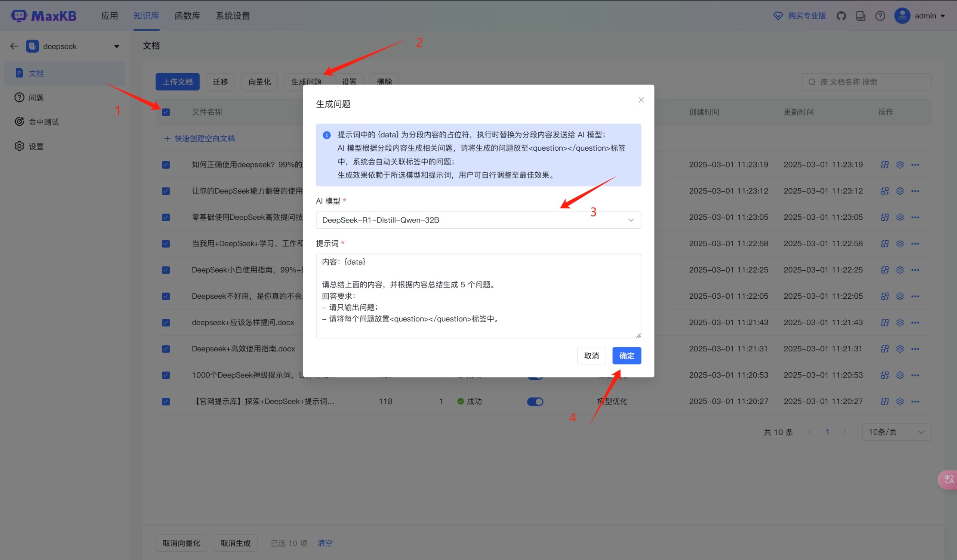Click 确定 to confirm question generation

[x=627, y=356]
